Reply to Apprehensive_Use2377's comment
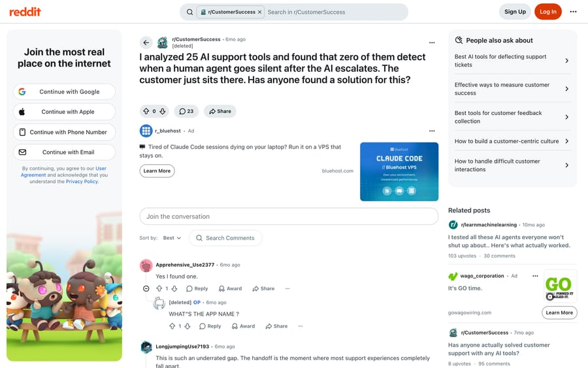The image size is (588, 368). 197,288
